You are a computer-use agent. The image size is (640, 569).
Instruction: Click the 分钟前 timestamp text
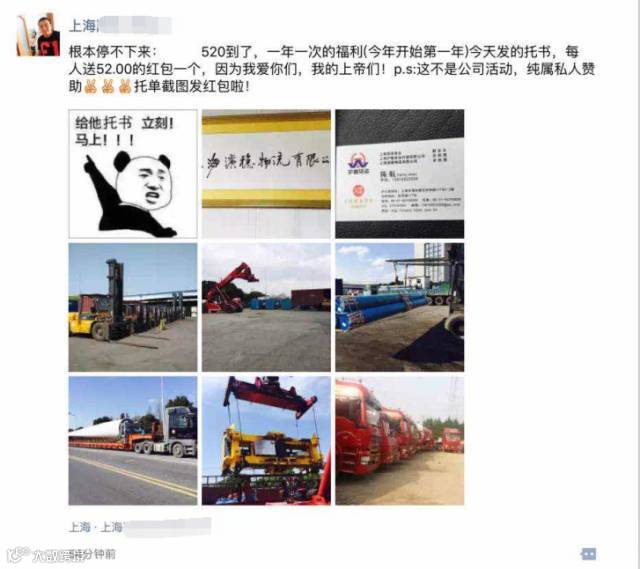[x=104, y=555]
